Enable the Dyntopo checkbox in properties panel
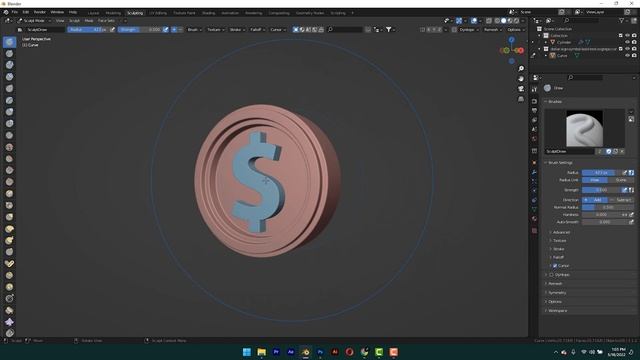This screenshot has width=640, height=360. tap(551, 275)
